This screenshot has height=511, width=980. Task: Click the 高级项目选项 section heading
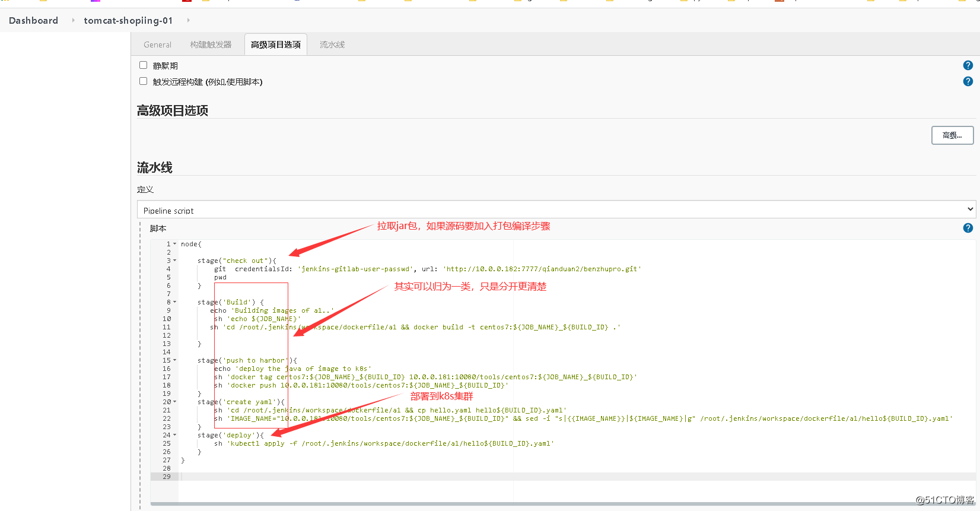[x=173, y=111]
